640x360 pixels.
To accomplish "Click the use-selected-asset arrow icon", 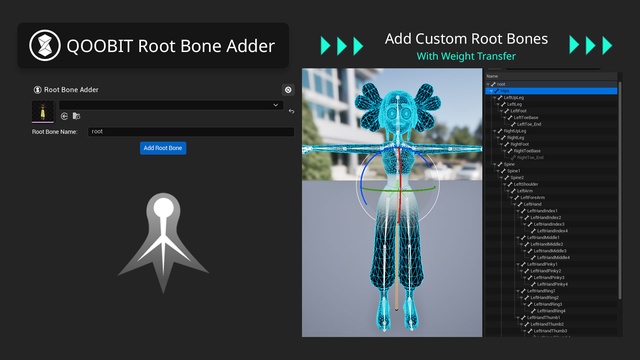I will (64, 116).
